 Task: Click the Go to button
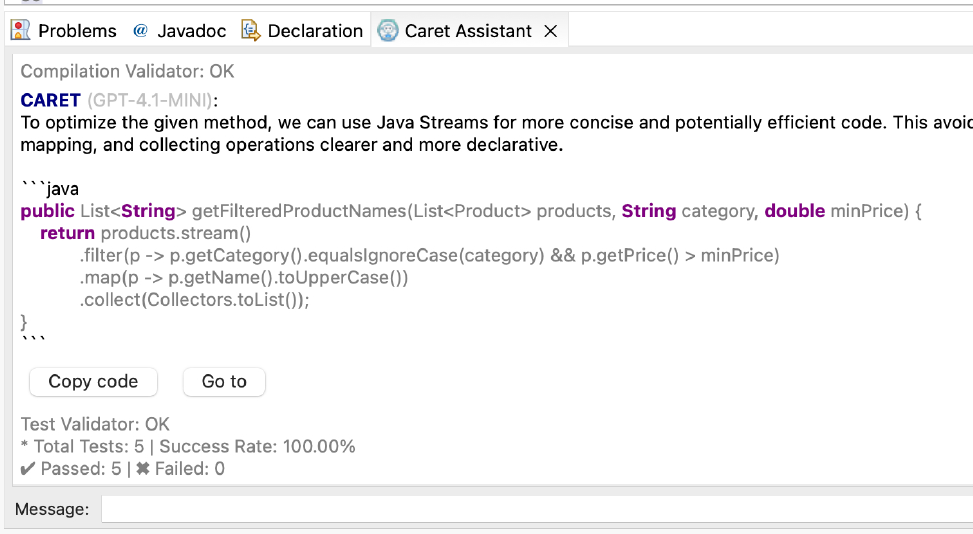point(224,381)
